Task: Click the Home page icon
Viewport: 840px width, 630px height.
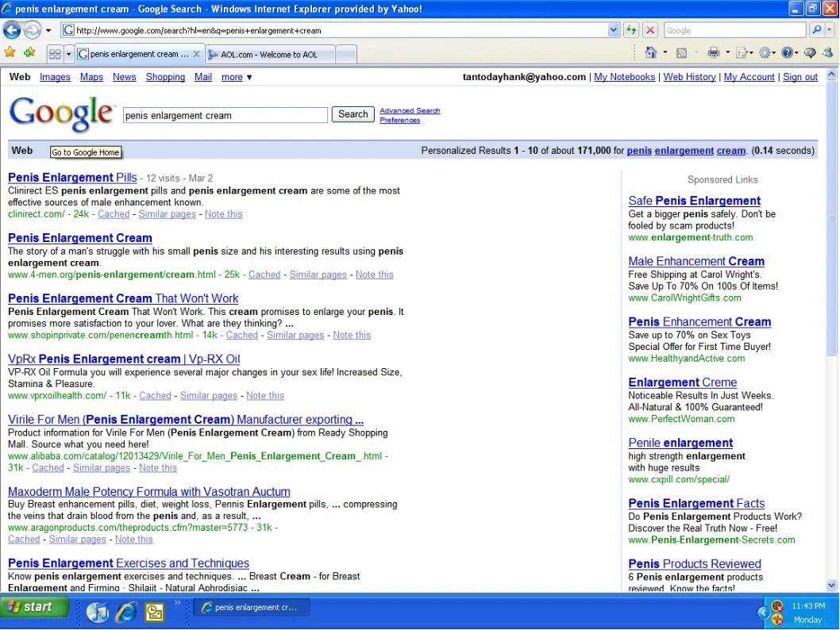Action: tap(651, 52)
